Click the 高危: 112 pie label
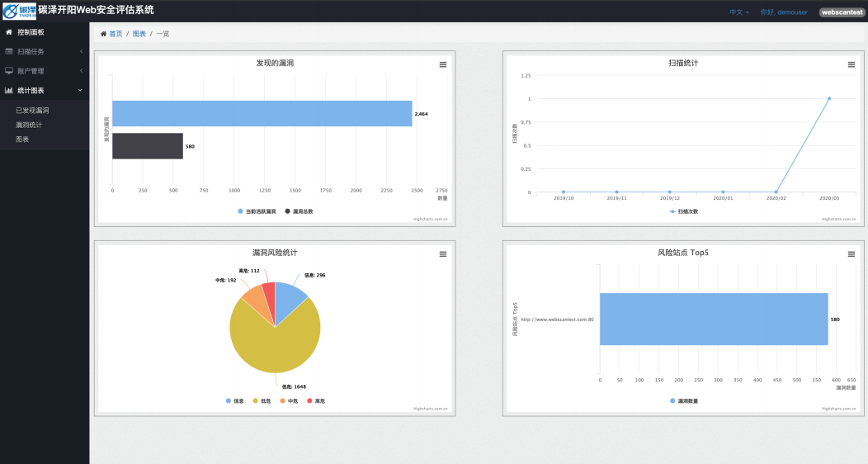The height and width of the screenshot is (464, 868). pos(249,271)
